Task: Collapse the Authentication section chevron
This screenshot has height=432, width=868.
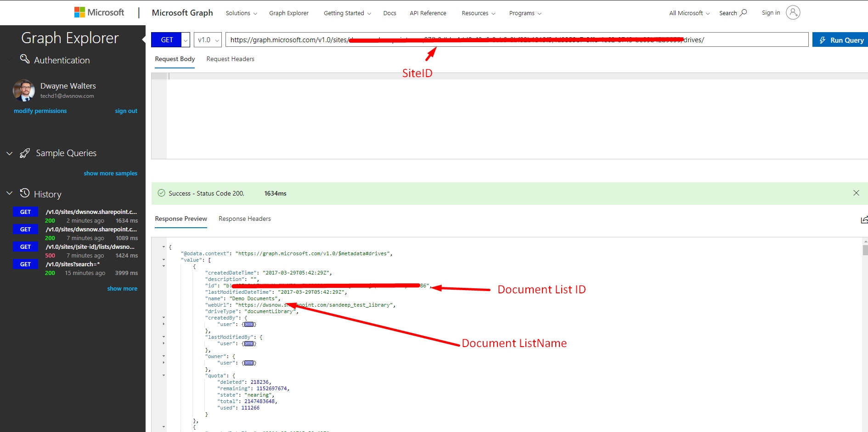Action: click(x=9, y=59)
